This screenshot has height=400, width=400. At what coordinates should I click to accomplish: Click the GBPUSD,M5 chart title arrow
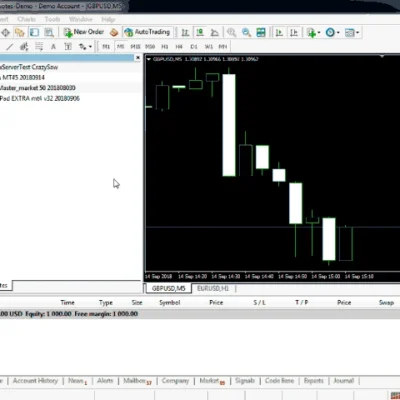click(149, 59)
